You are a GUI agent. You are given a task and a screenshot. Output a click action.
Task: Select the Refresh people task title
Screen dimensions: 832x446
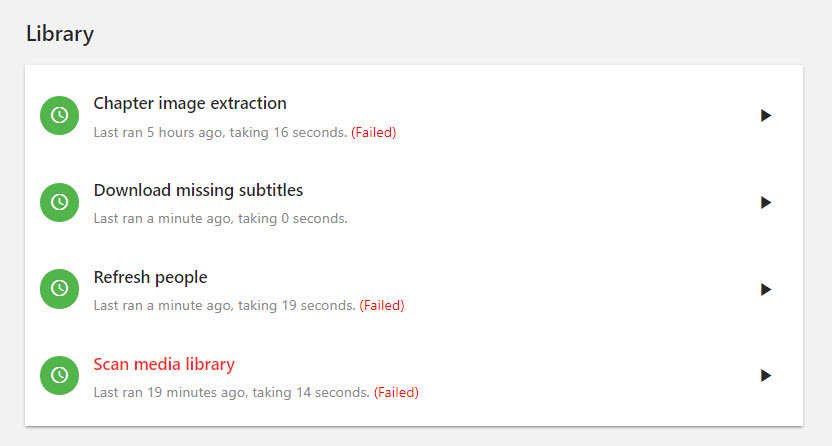click(x=150, y=277)
